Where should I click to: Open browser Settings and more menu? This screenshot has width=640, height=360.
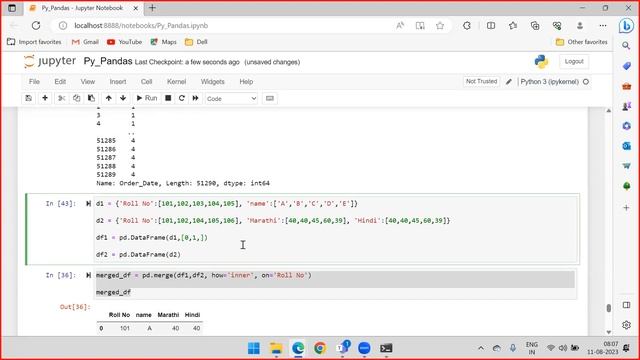click(x=603, y=26)
